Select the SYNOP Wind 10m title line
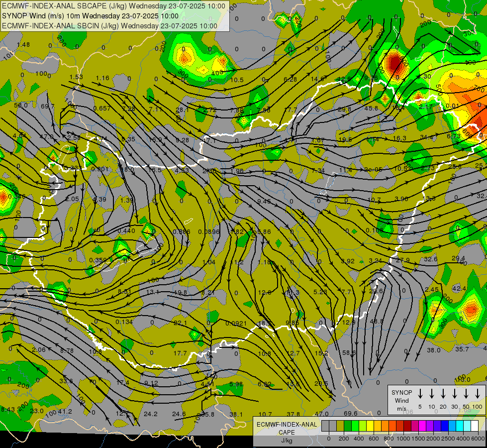487x448 pixels. (90, 16)
